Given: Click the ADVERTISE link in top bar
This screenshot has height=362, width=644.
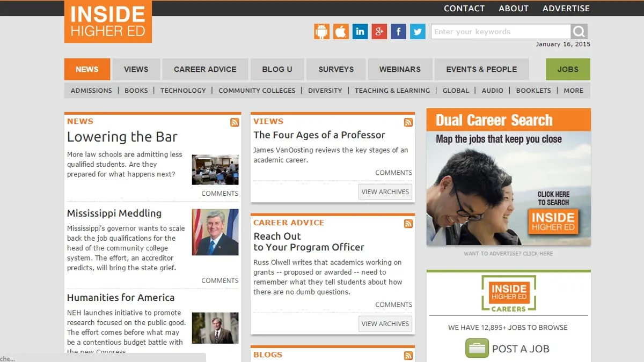Looking at the screenshot, I should pos(566,8).
